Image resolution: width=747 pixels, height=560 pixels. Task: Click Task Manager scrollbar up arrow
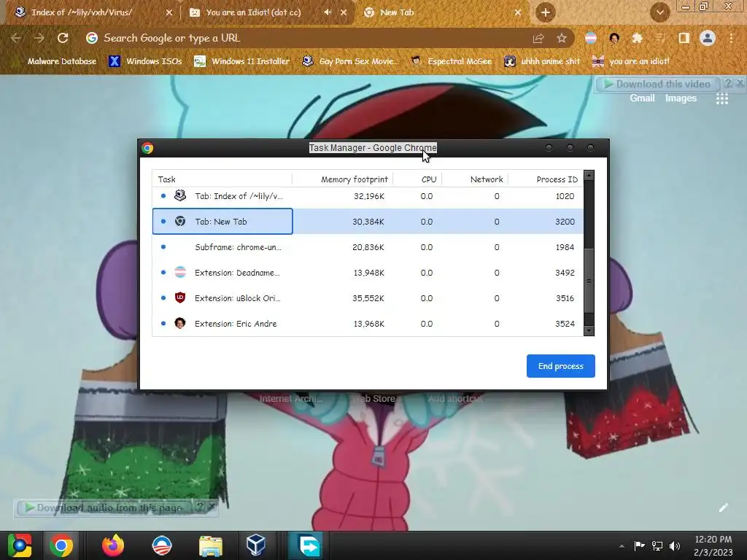[589, 175]
